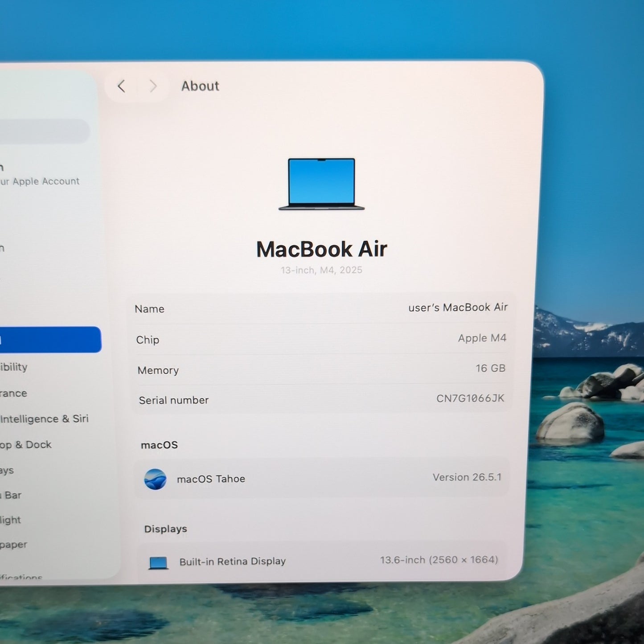
Task: Click the "Displays" section heading
Action: click(x=166, y=529)
